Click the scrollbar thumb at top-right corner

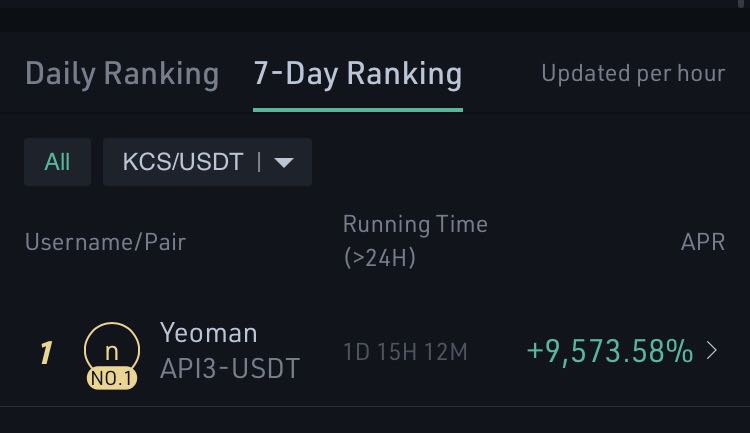[741, 3]
